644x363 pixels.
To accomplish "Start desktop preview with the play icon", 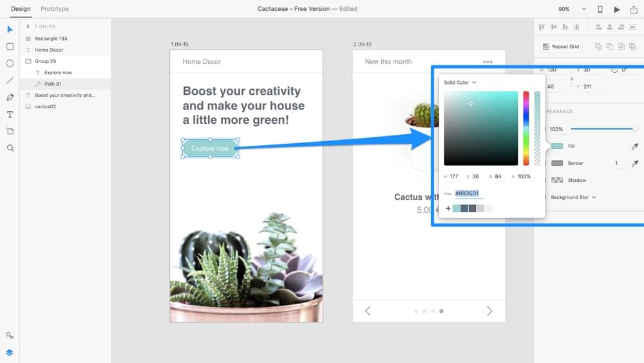I will (617, 9).
